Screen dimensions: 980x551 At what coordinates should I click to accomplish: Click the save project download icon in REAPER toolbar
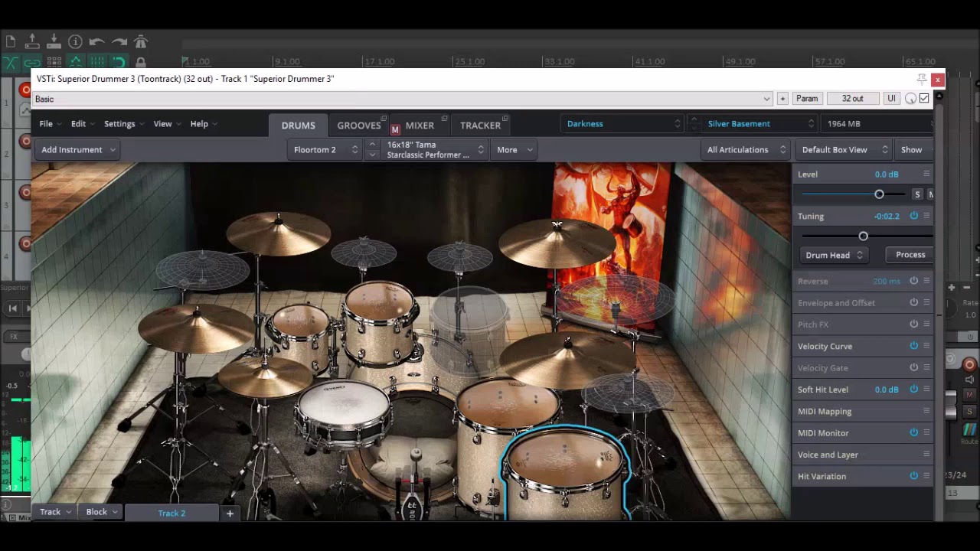(54, 41)
